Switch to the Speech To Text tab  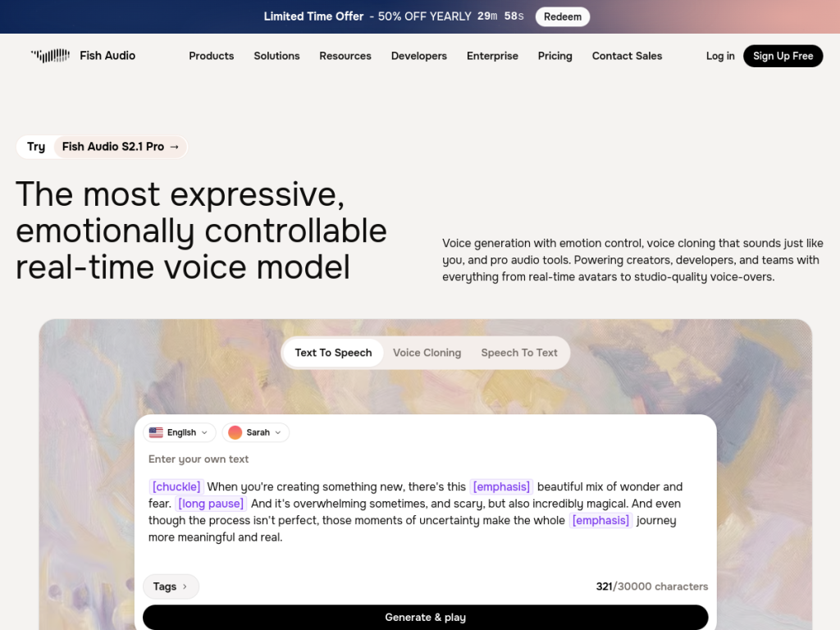coord(519,353)
